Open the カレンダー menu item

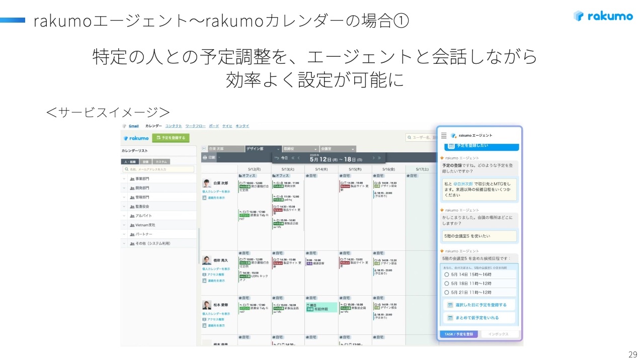[x=153, y=126]
